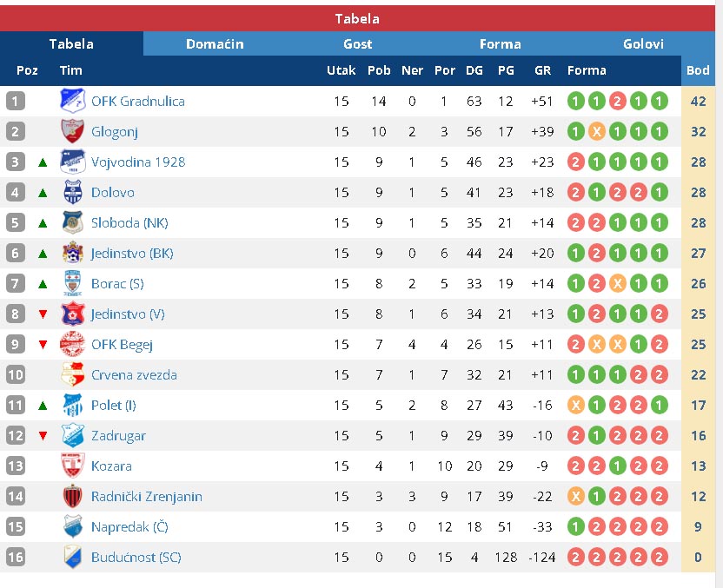Viewport: 723px width, 588px height.
Task: Go to the Polet (I) team link
Action: [x=114, y=405]
